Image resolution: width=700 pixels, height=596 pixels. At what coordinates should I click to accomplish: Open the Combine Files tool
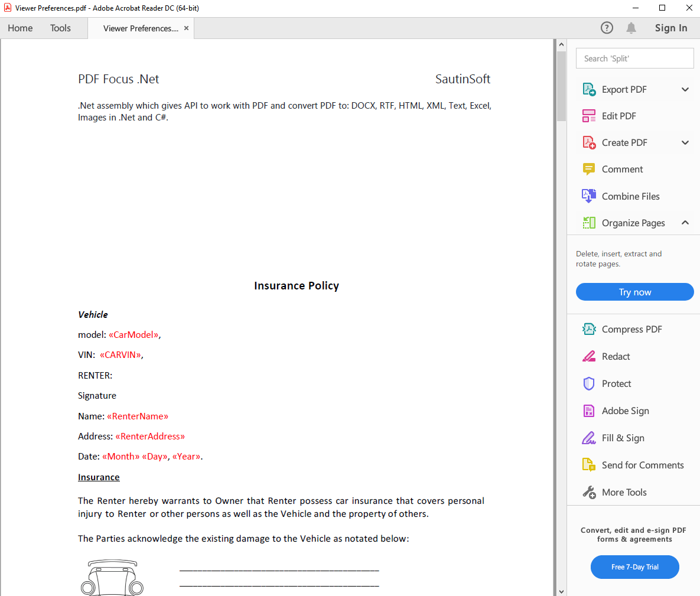tap(630, 196)
